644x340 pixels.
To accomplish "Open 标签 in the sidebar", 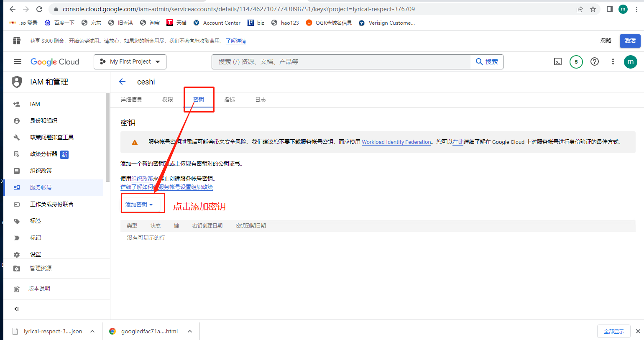I will click(x=54, y=221).
